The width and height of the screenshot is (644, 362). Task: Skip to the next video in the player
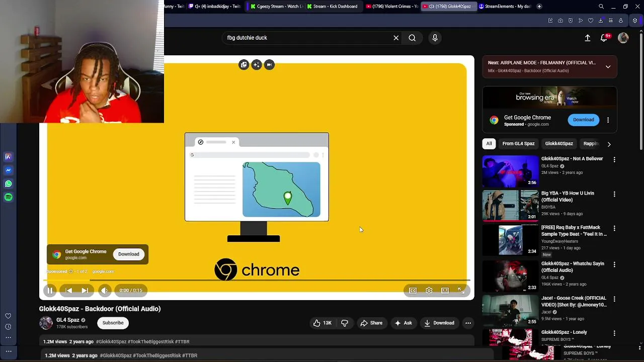coord(85,290)
